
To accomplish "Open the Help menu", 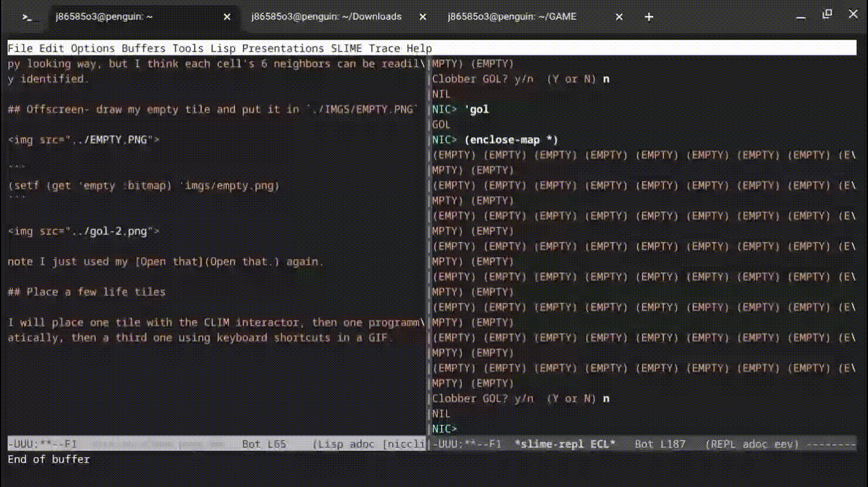I will (x=419, y=48).
